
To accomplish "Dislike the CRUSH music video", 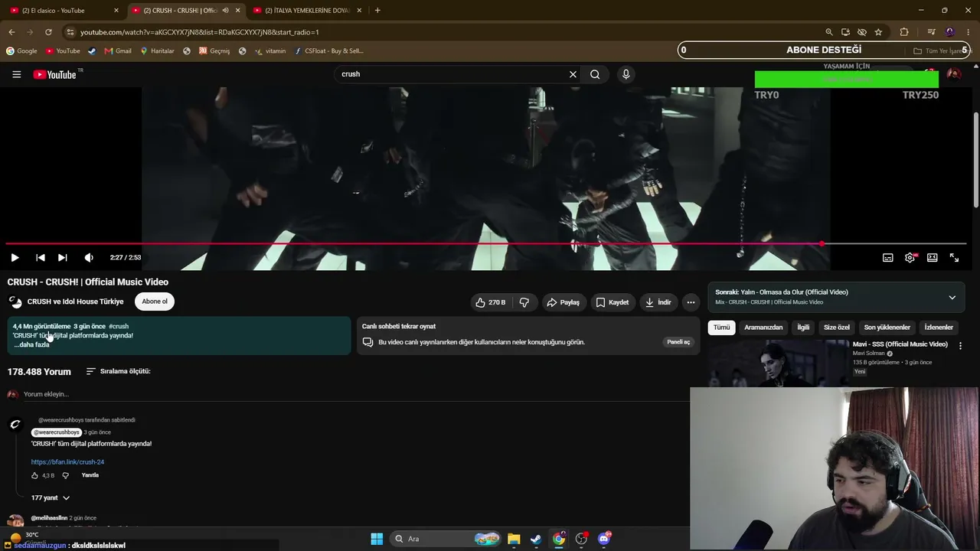I will tap(524, 302).
